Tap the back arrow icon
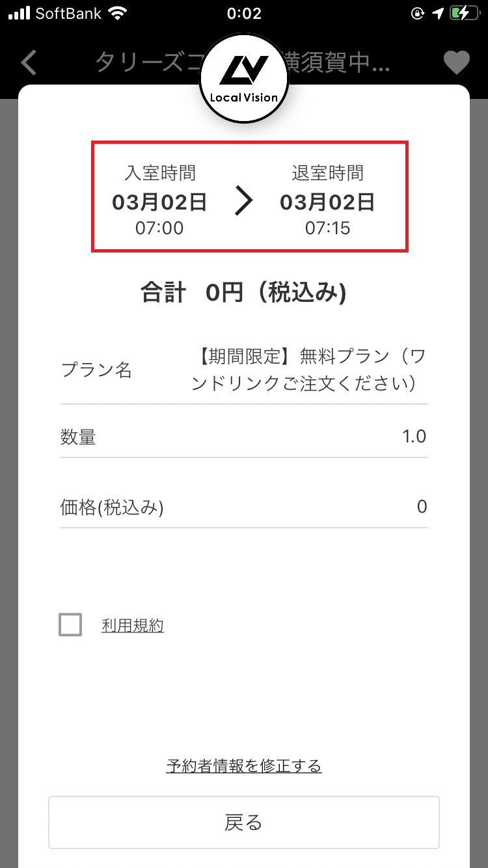The height and width of the screenshot is (868, 488). point(29,62)
